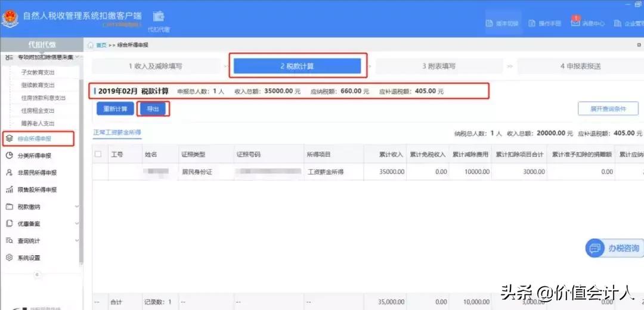
Task: Click the 操作手册 document icon
Action: pos(531,23)
